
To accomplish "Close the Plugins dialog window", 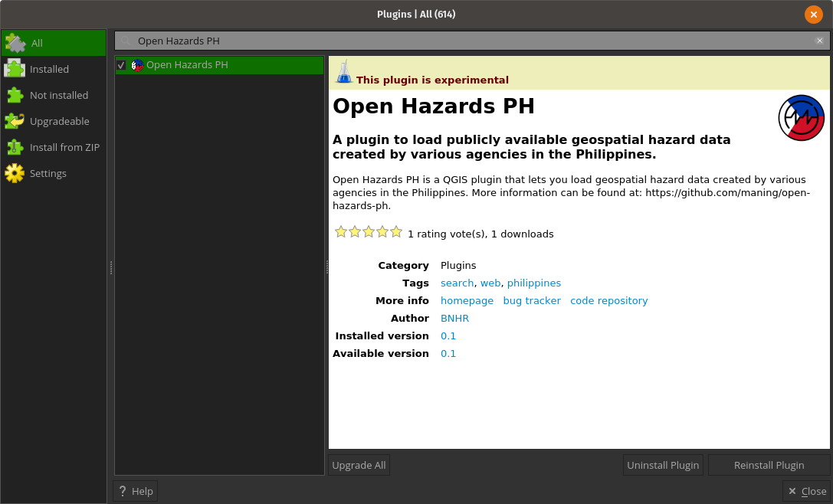I will 813,15.
